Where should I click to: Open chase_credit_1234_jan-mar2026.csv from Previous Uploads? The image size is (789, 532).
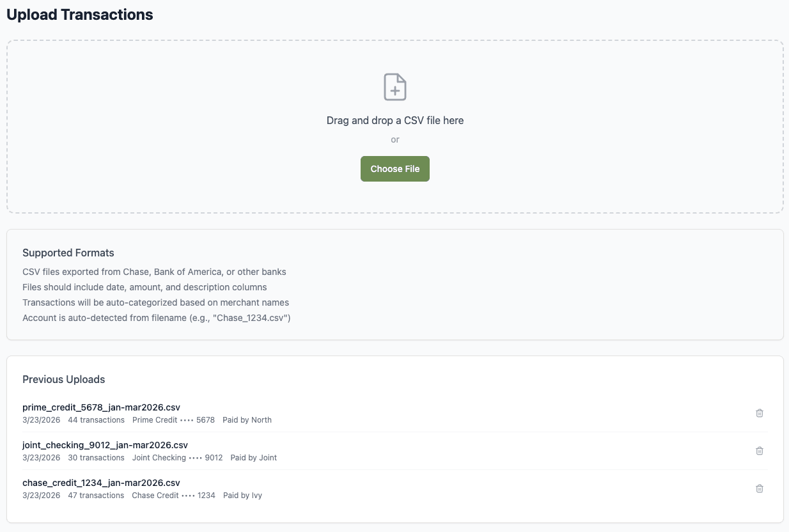click(101, 483)
